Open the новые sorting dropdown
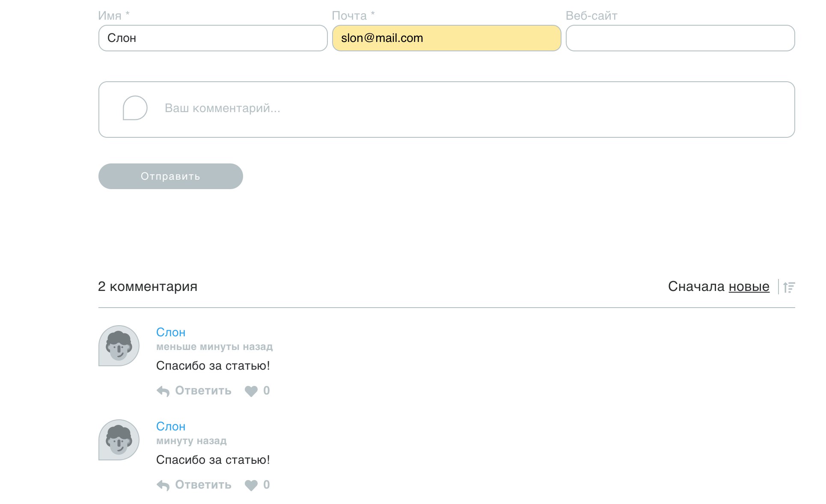Viewport: 826px width, 504px height. coord(749,286)
